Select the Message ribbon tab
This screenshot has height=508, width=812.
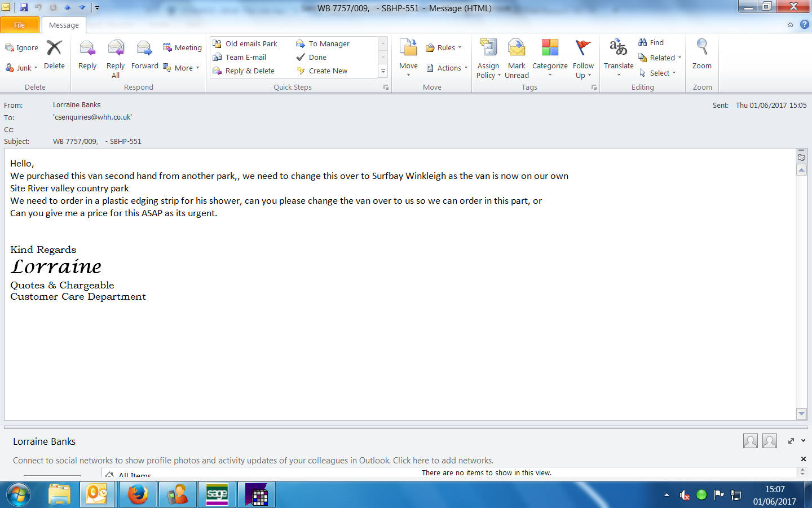point(64,25)
